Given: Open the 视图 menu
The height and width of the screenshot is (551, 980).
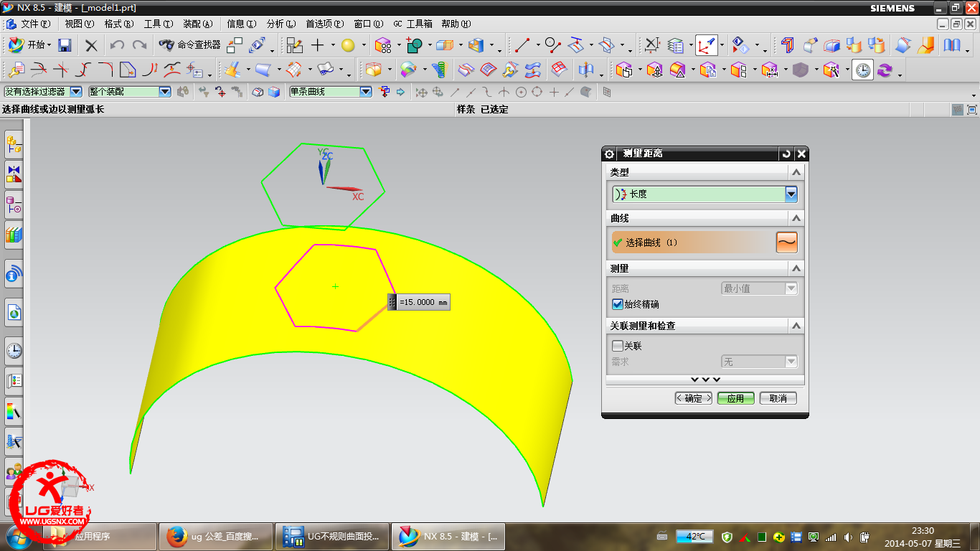Looking at the screenshot, I should [79, 24].
